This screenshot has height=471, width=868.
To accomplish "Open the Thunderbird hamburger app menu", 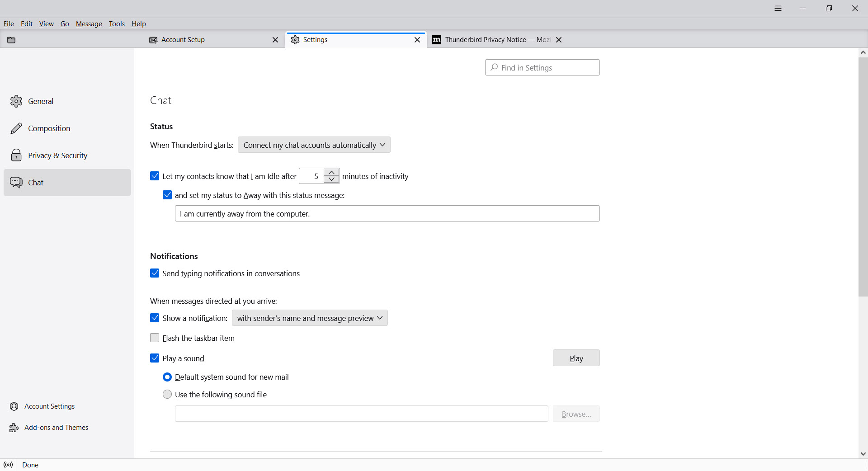I will pyautogui.click(x=778, y=9).
